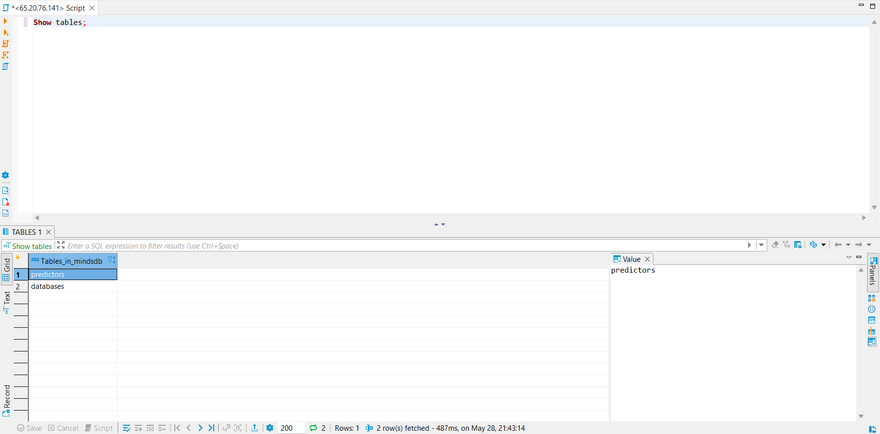Click the Show tables query label button

pyautogui.click(x=28, y=246)
